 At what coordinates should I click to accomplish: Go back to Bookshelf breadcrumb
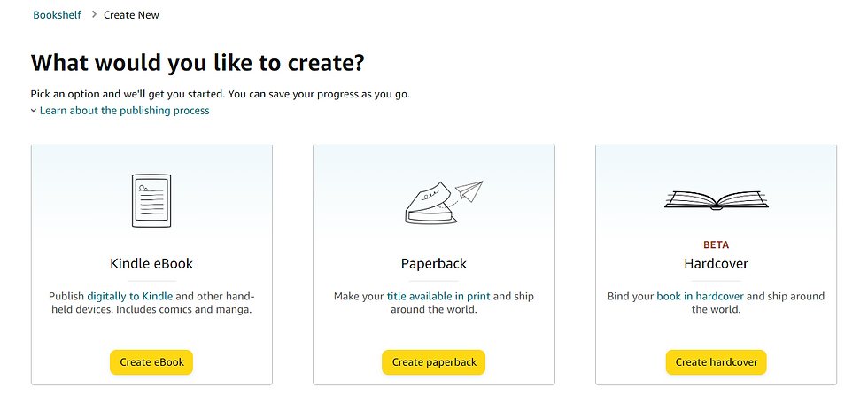click(x=58, y=15)
